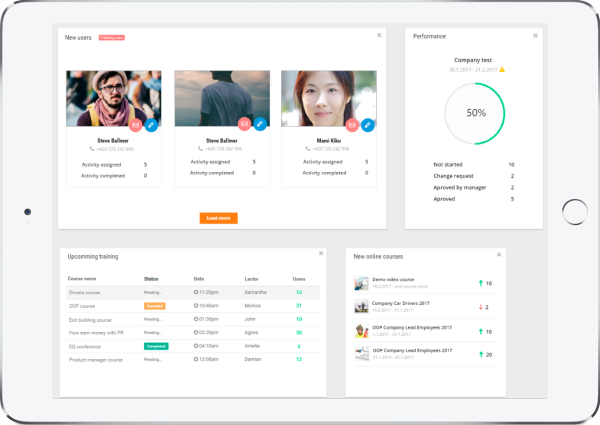Click the 02:20pm time entry
The image size is (600, 425).
click(x=209, y=332)
